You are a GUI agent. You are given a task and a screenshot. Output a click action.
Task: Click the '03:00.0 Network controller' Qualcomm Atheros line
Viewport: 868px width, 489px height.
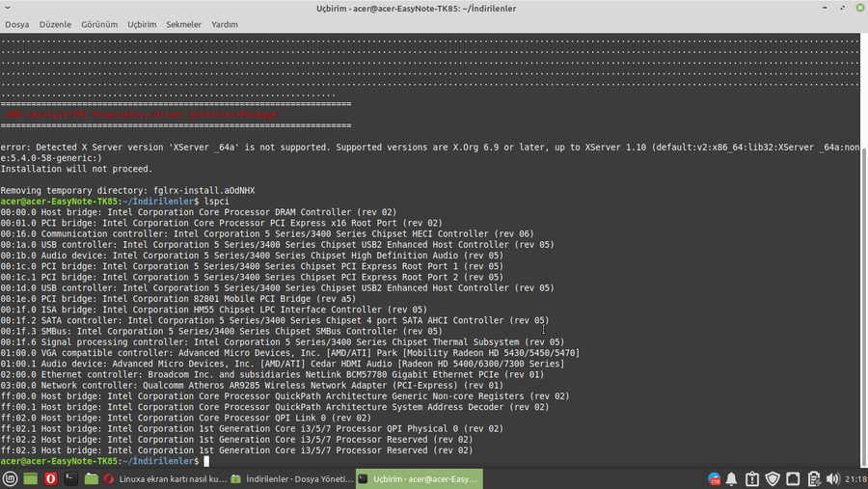pos(252,386)
